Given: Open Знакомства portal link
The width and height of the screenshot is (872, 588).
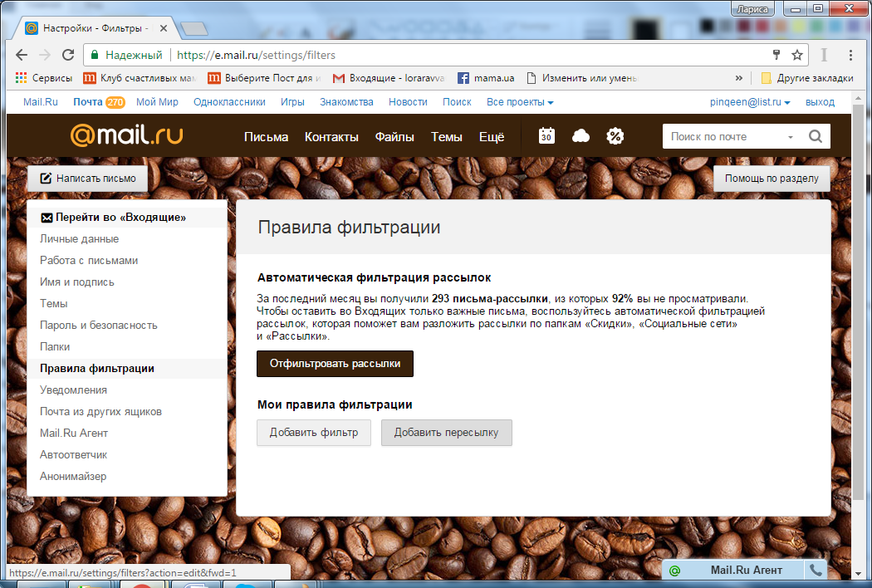Looking at the screenshot, I should [x=346, y=102].
